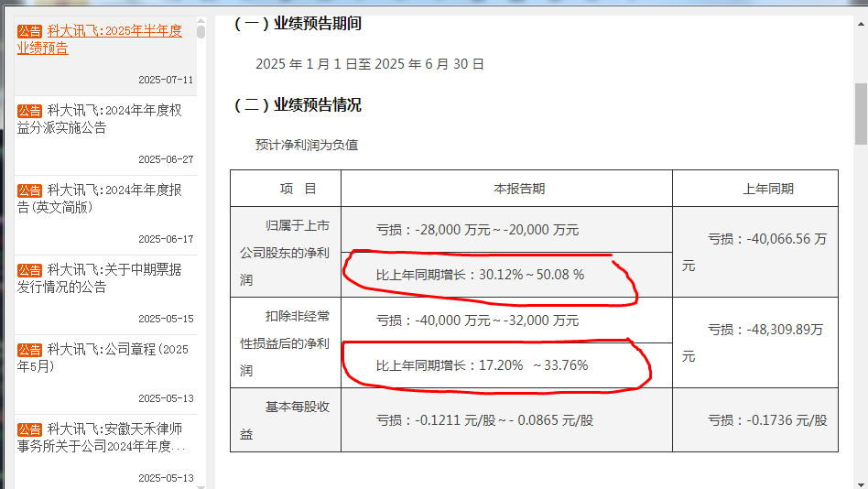Click the document pane scrollbar down arrow
Screen dimensions: 868x489
861,484
